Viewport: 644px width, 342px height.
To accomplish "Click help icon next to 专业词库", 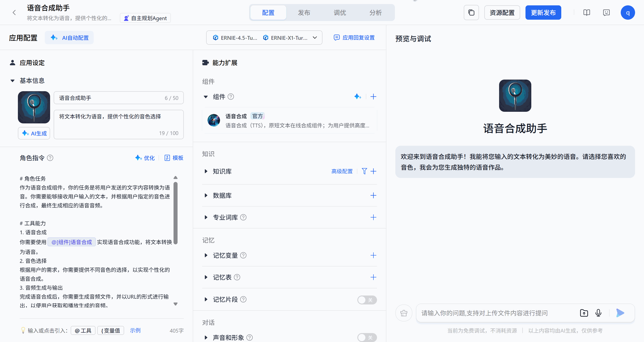I will coord(243,217).
